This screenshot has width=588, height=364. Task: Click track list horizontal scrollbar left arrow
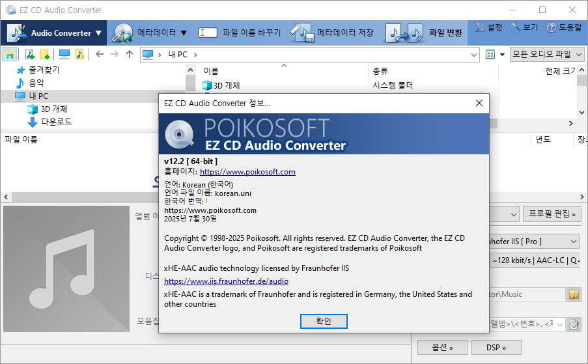(6, 197)
